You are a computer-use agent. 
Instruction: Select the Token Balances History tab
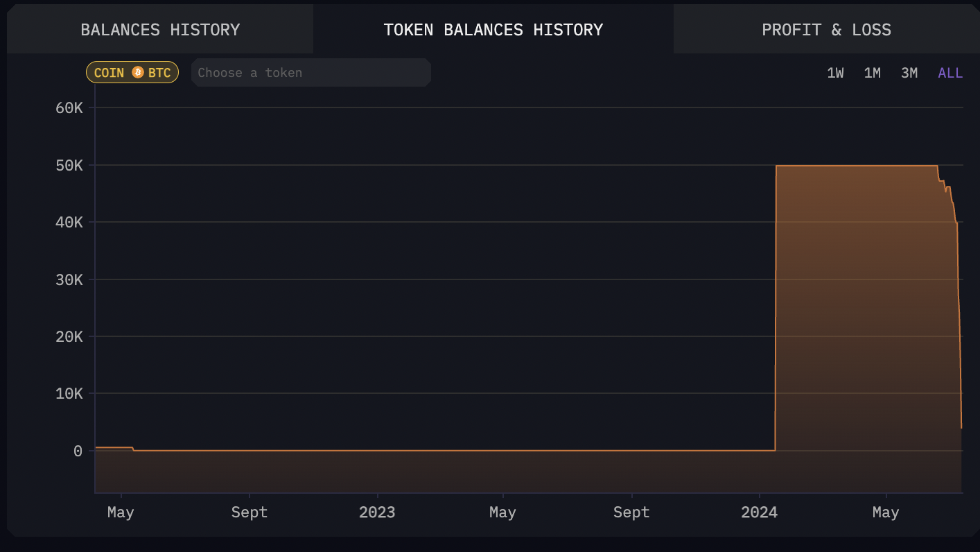pyautogui.click(x=493, y=30)
